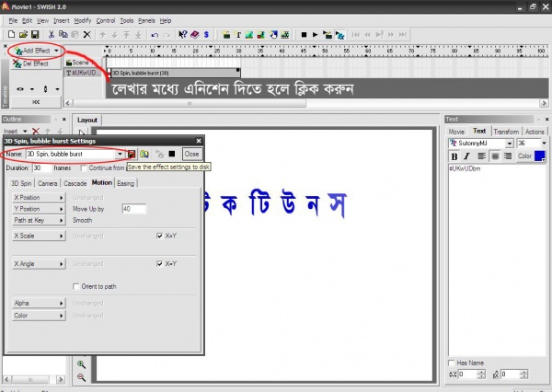The image size is (552, 392).
Task: Open the Modify menu
Action: tap(83, 21)
